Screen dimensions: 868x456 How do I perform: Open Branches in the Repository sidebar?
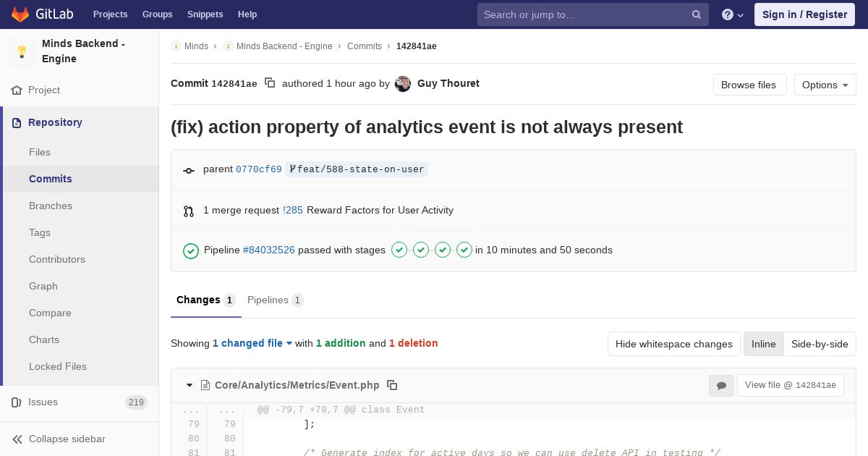point(51,206)
